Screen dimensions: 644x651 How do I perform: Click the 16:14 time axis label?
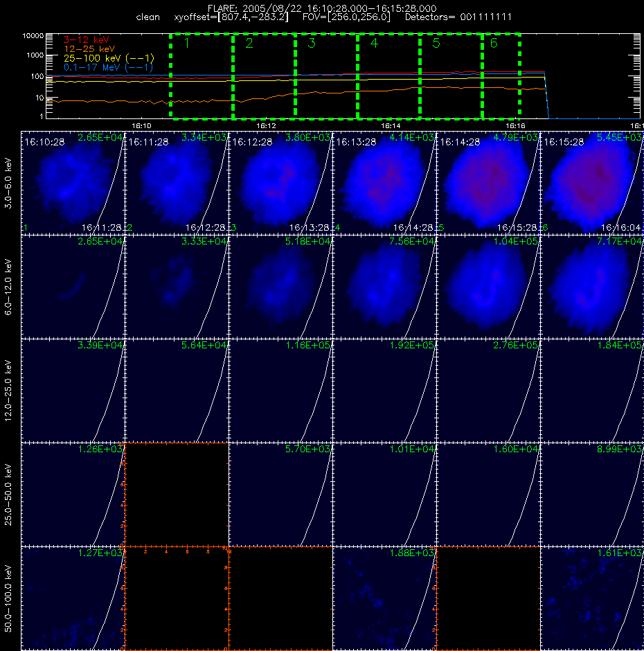[391, 125]
